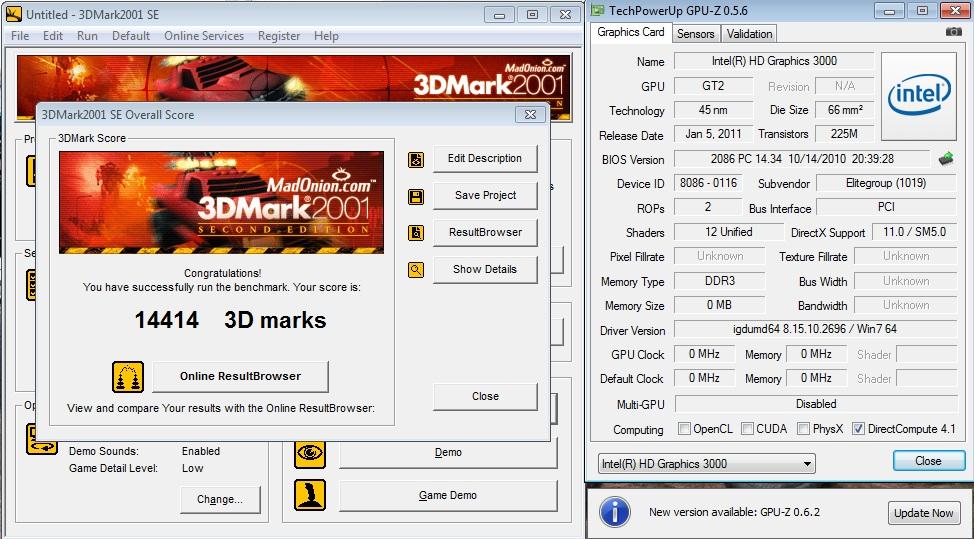Screen dimensions: 974x539
Task: Click the Memory Size field 0 MB
Action: tap(719, 306)
